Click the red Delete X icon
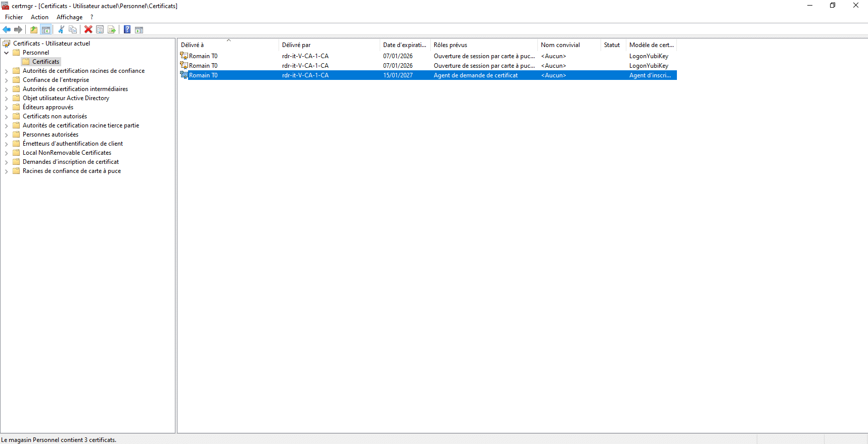The image size is (868, 444). [88, 30]
